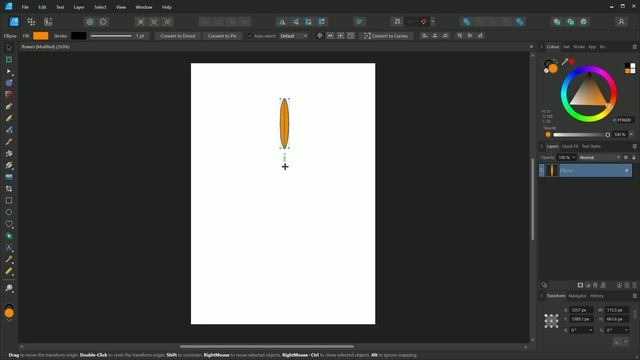Open the Layer menu

tap(79, 7)
